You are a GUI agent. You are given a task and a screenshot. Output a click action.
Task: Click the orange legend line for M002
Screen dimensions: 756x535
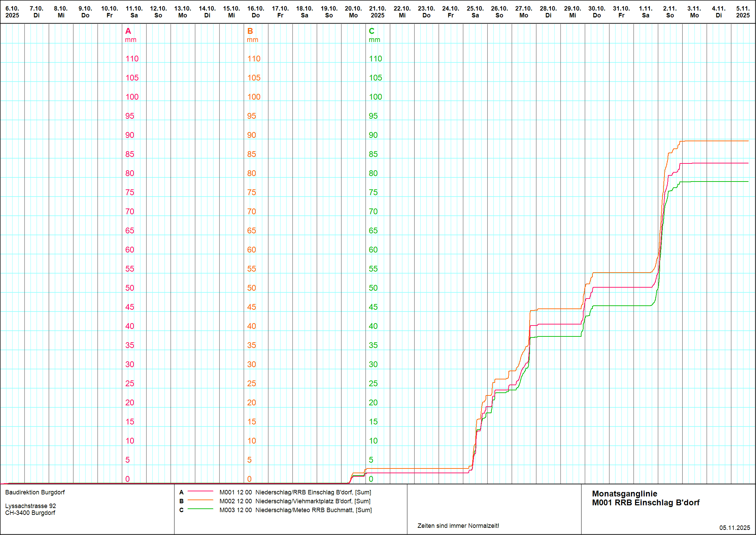pos(200,500)
